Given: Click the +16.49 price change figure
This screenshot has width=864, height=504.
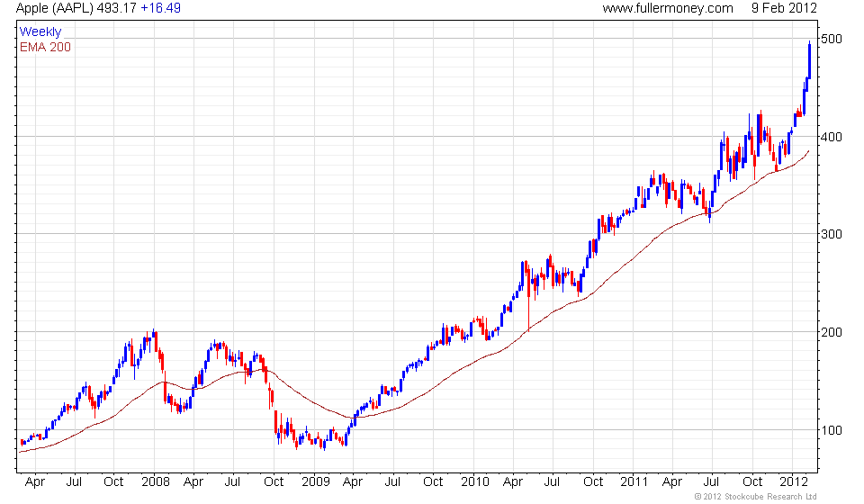Looking at the screenshot, I should click(160, 8).
